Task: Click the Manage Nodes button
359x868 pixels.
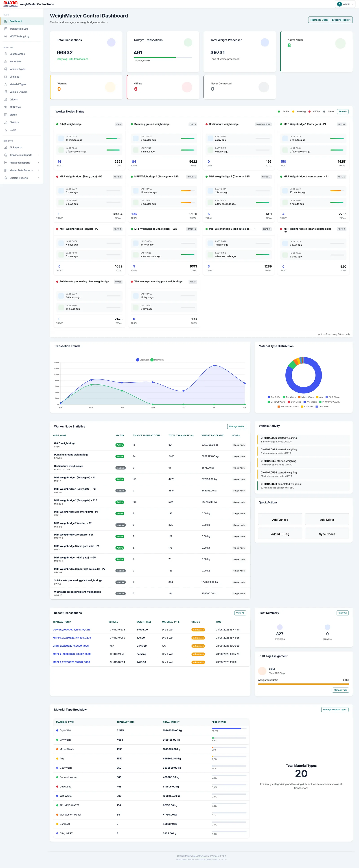Action: click(x=237, y=427)
